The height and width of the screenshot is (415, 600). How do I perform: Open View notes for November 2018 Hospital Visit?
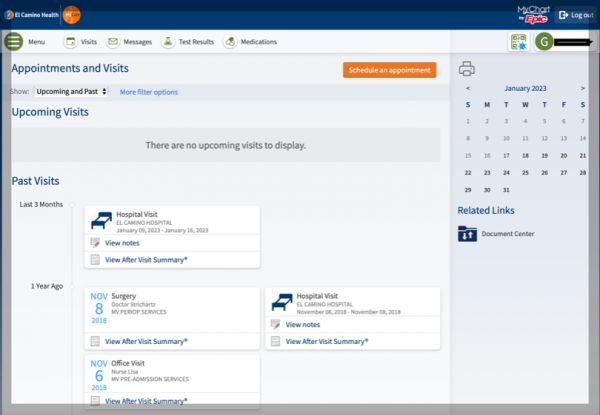pyautogui.click(x=303, y=324)
